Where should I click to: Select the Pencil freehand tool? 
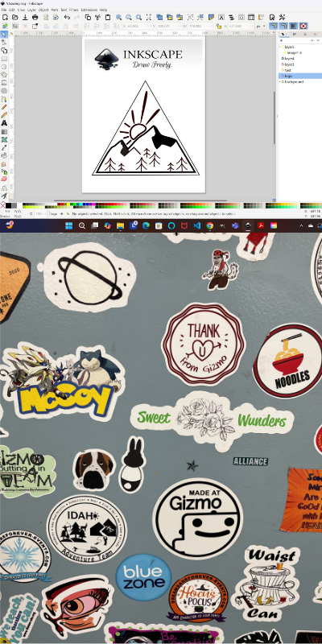point(4,107)
